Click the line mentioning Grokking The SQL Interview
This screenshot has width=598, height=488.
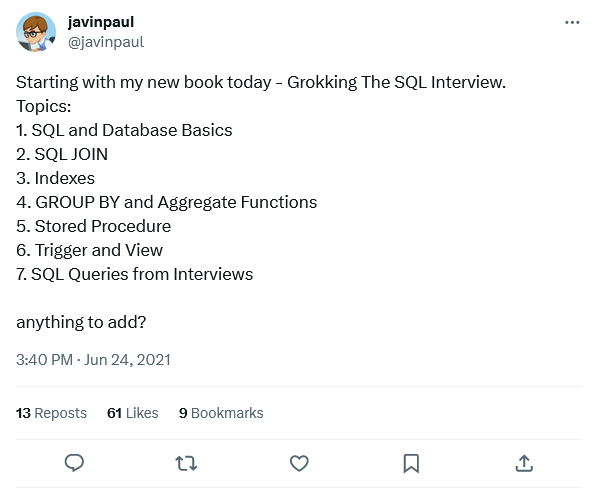pyautogui.click(x=261, y=82)
